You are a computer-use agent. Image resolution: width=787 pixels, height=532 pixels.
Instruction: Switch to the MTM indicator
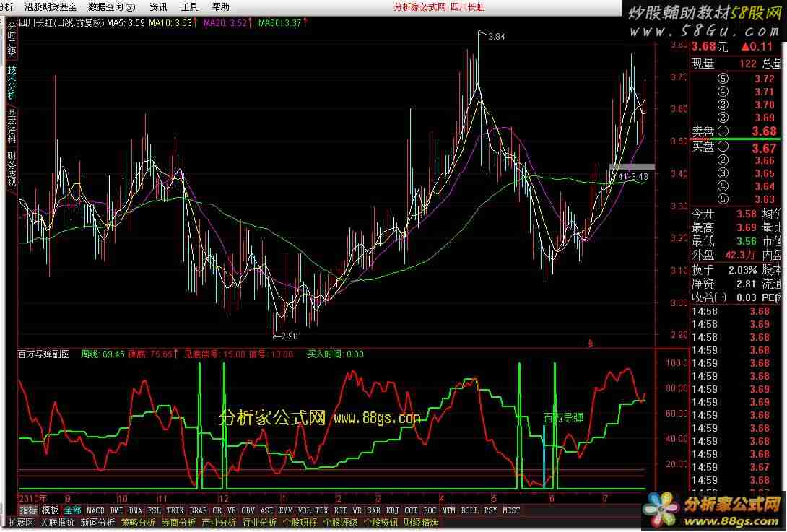(448, 510)
